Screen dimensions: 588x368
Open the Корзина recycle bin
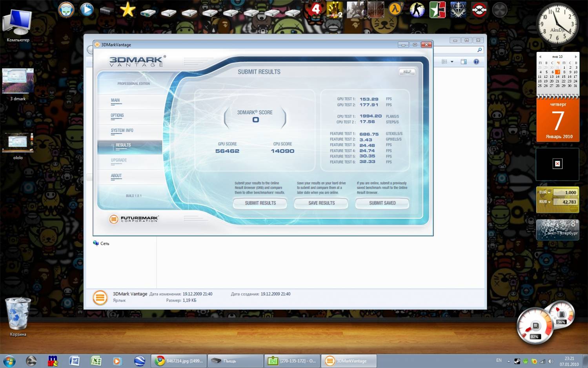(18, 314)
